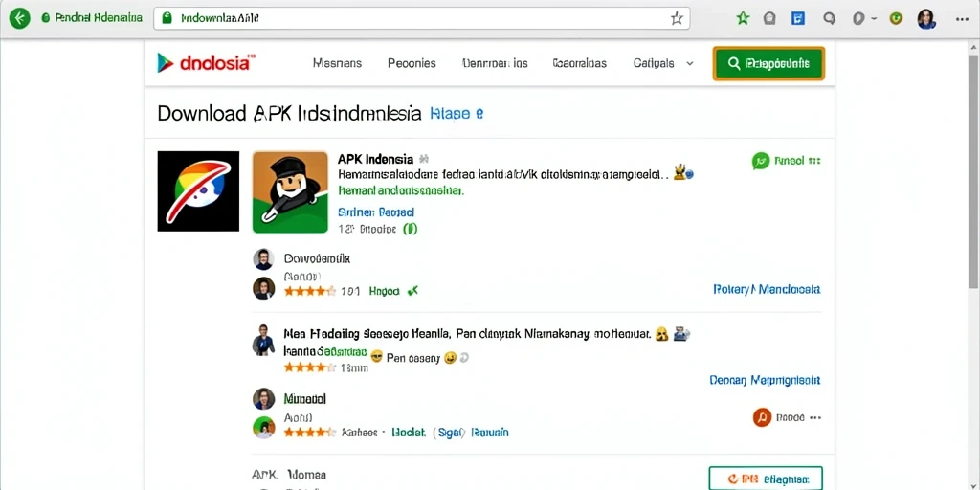The width and height of the screenshot is (980, 490).
Task: Follow the 'Rolrery Mandoosla' link
Action: (x=767, y=289)
